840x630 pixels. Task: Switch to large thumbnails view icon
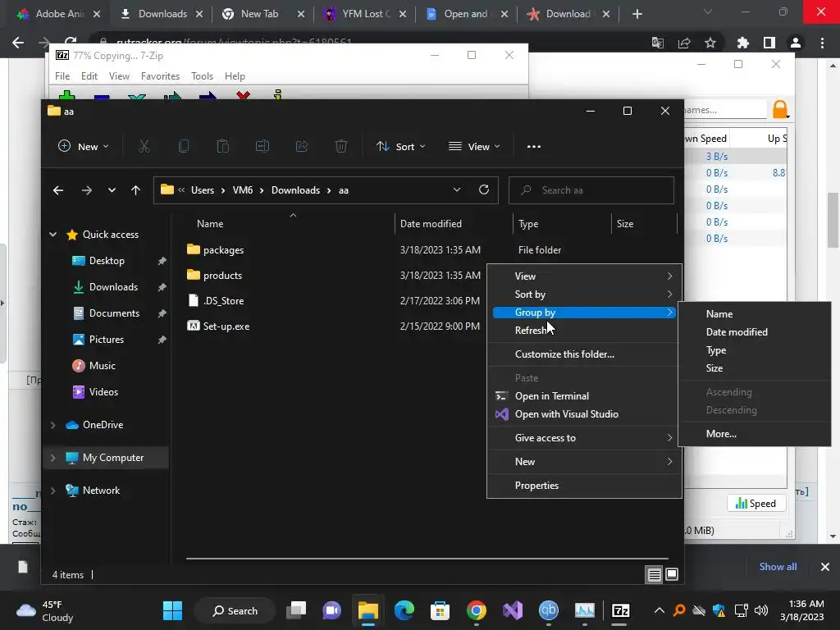(x=672, y=575)
